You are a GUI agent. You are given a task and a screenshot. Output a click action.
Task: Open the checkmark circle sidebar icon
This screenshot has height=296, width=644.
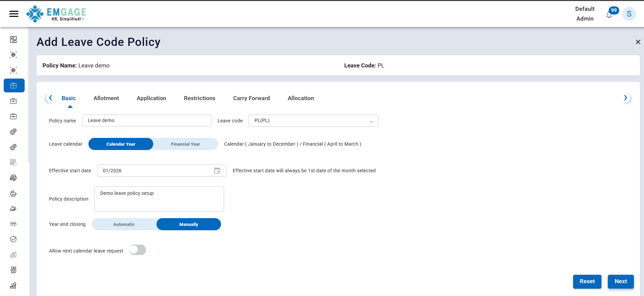point(14,239)
